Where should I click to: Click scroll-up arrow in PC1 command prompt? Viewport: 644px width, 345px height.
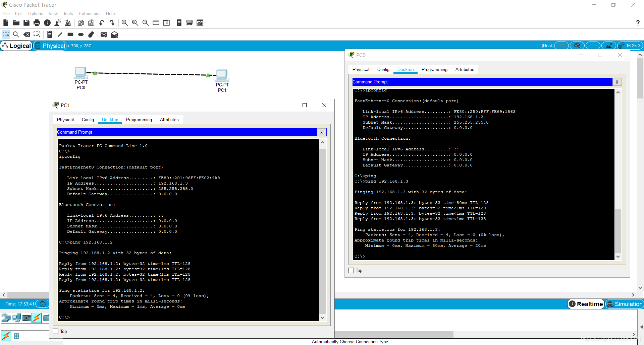tap(322, 143)
